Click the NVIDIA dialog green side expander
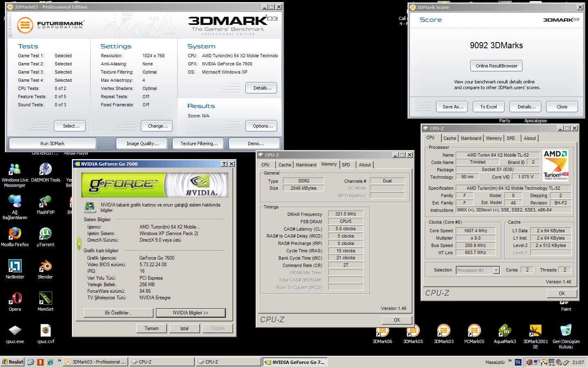 click(79, 244)
